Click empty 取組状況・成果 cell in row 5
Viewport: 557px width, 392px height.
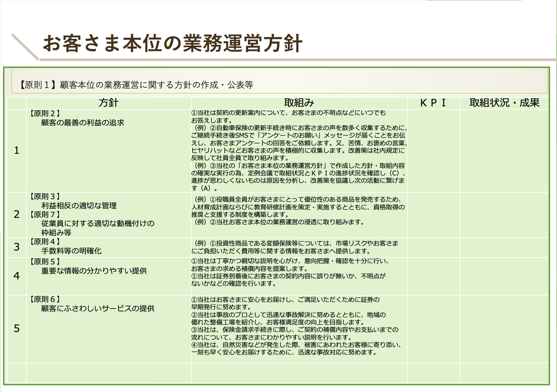(504, 329)
